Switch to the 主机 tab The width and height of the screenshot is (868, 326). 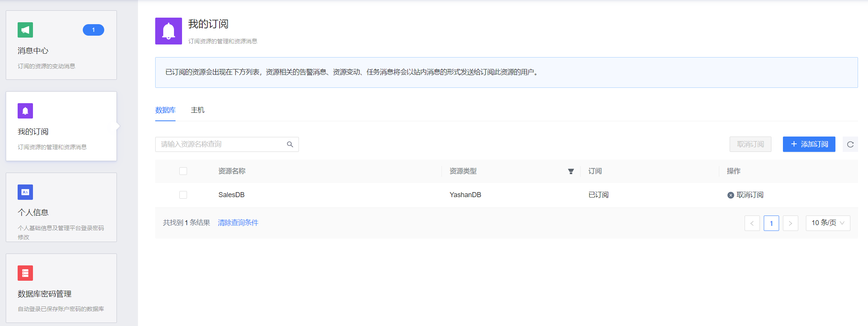197,110
